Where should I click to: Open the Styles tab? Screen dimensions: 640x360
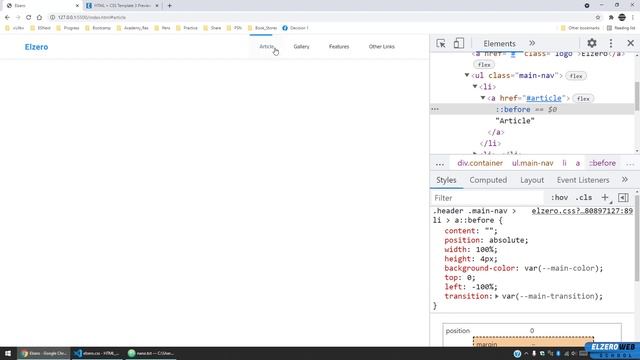(446, 180)
